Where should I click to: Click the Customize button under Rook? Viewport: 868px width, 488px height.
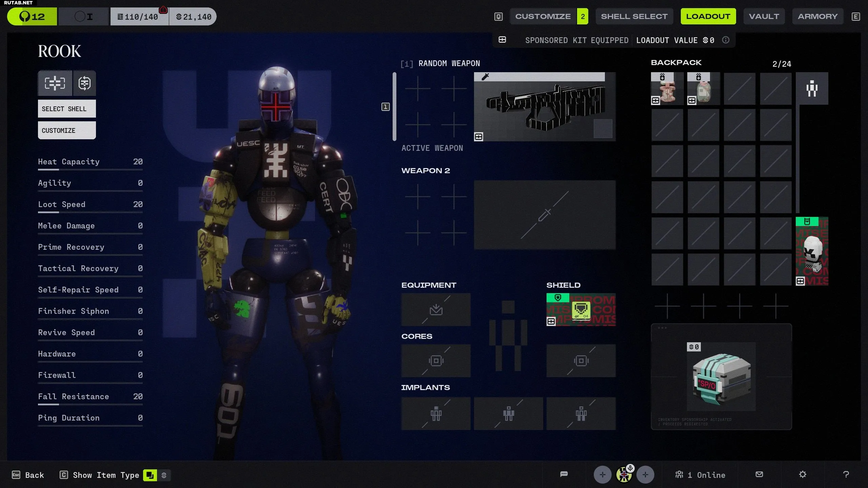[67, 130]
